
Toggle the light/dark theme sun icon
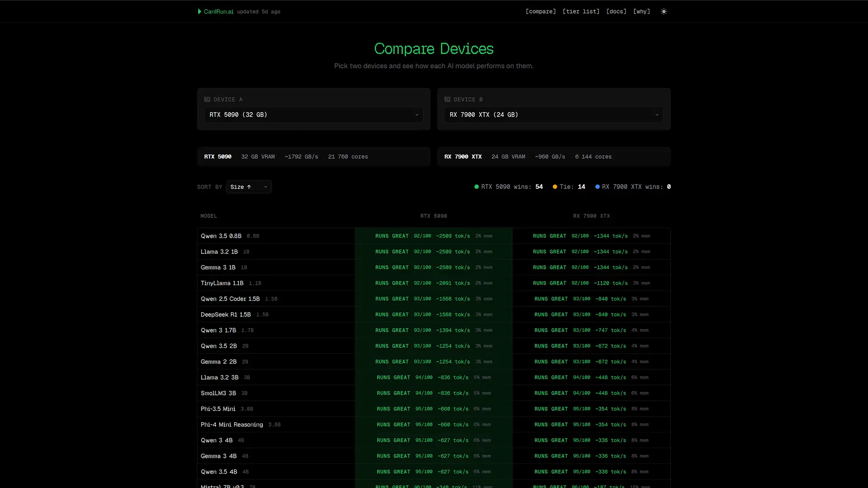tap(664, 11)
